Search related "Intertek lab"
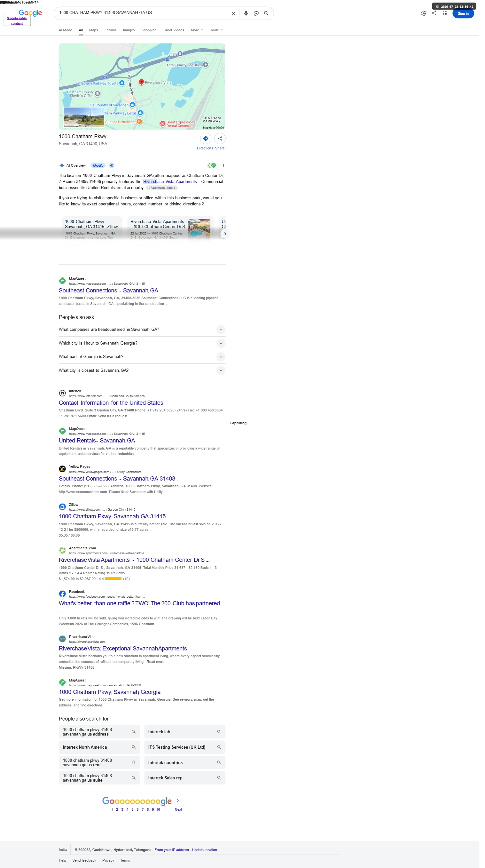This screenshot has height=868, width=485. (185, 732)
